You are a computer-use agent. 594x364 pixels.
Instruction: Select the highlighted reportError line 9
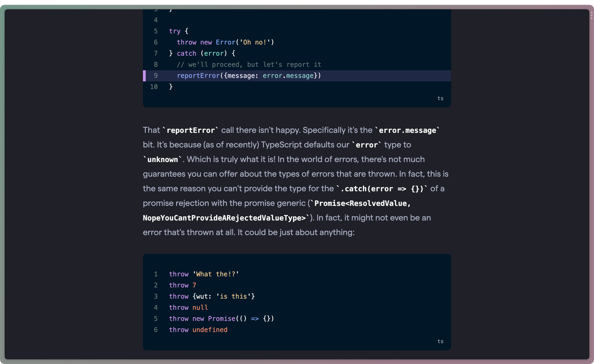[248, 76]
